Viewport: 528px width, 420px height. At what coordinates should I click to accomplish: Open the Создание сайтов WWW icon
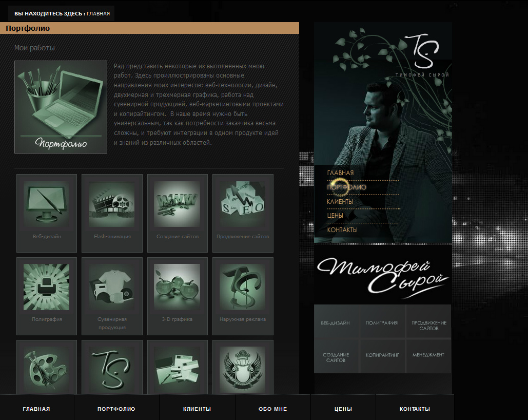click(177, 204)
